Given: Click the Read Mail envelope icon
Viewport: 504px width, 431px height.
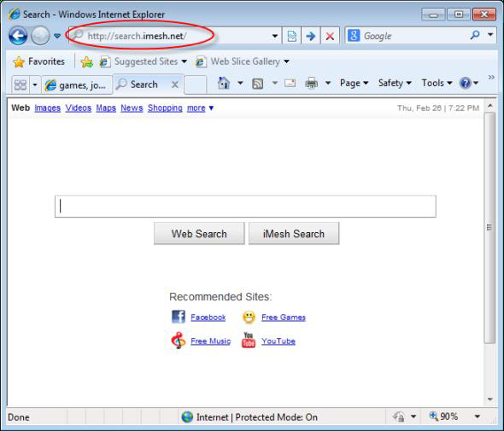Looking at the screenshot, I should [x=290, y=83].
